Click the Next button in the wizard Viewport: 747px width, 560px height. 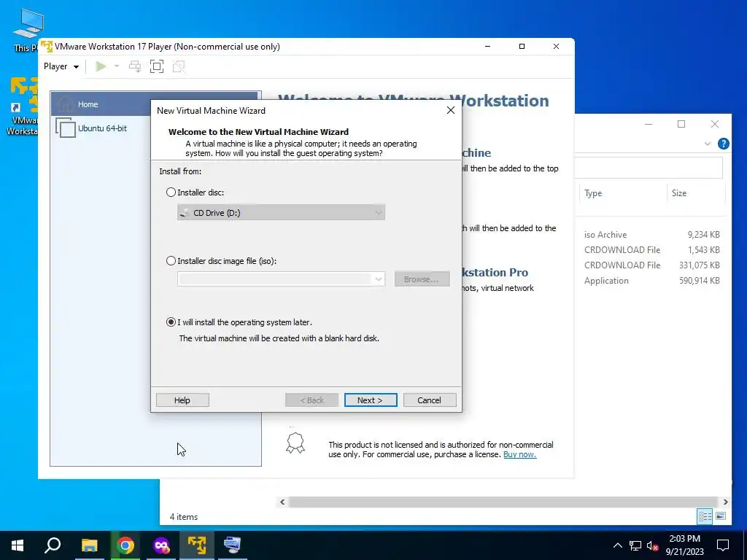pos(371,400)
